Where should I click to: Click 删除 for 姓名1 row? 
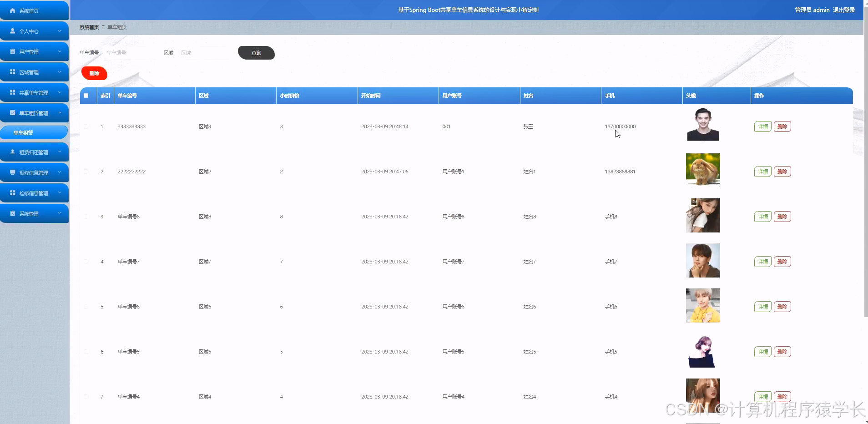pyautogui.click(x=782, y=172)
